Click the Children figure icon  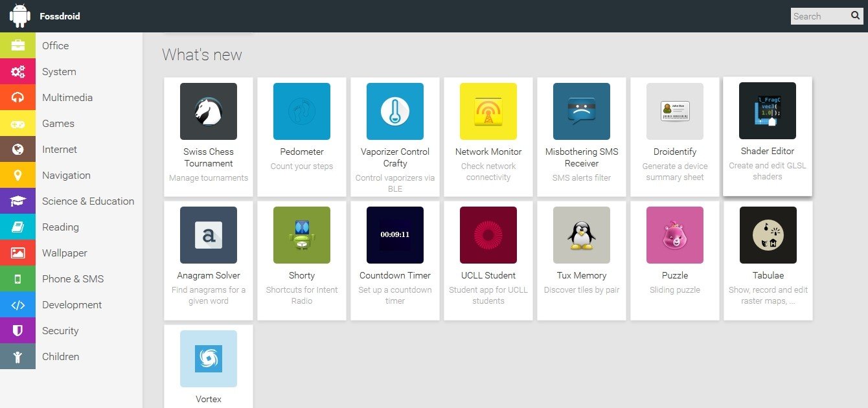17,356
